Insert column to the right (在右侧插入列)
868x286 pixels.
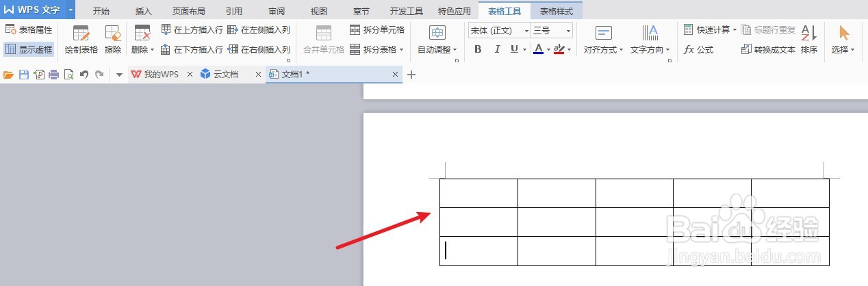coord(259,49)
